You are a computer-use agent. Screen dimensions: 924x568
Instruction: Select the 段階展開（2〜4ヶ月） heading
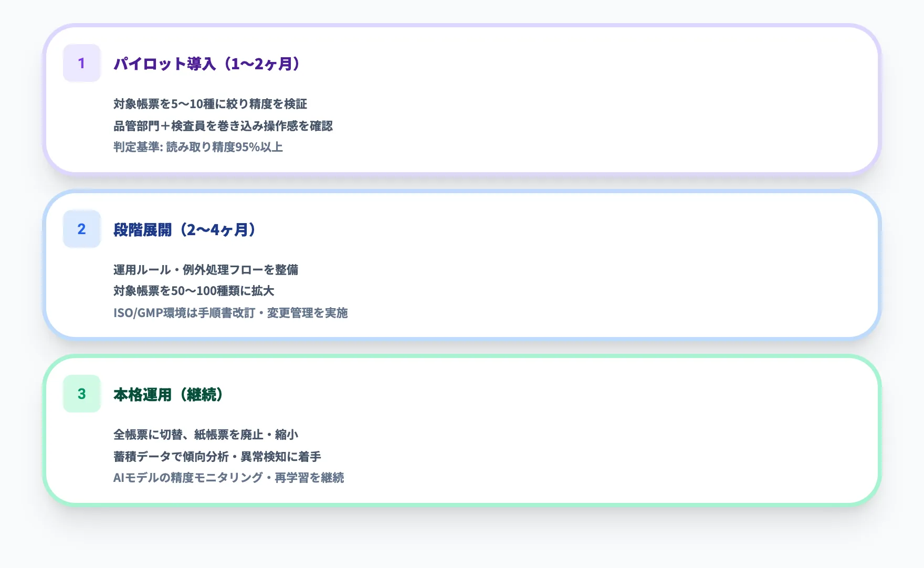184,229
